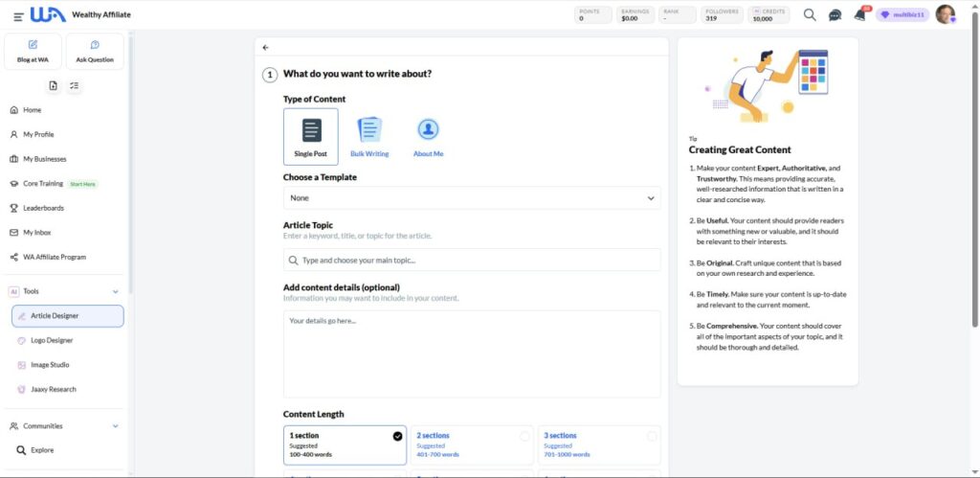Click the Points counter in header
Image resolution: width=980 pixels, height=478 pixels.
(593, 15)
